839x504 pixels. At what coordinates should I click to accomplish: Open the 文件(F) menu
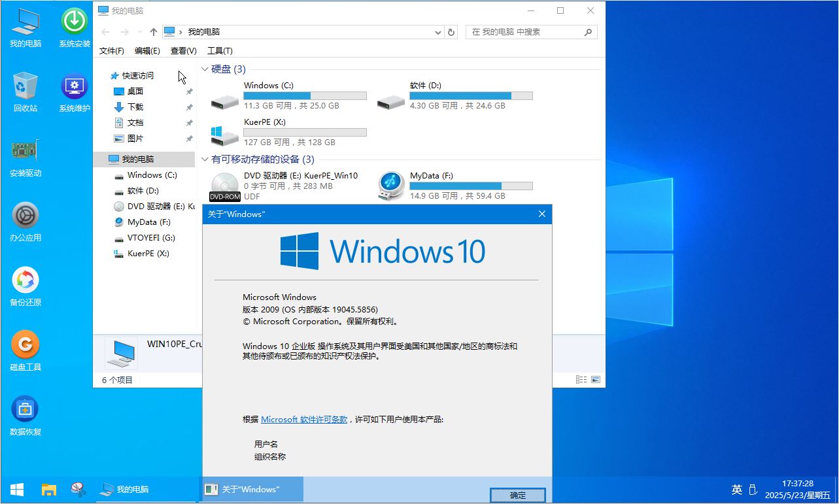[112, 51]
